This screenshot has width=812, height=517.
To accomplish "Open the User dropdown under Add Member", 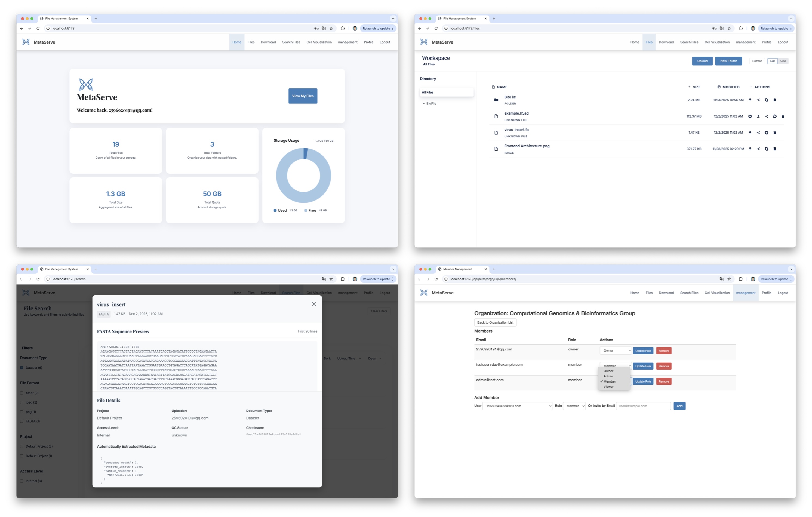I will pyautogui.click(x=517, y=406).
